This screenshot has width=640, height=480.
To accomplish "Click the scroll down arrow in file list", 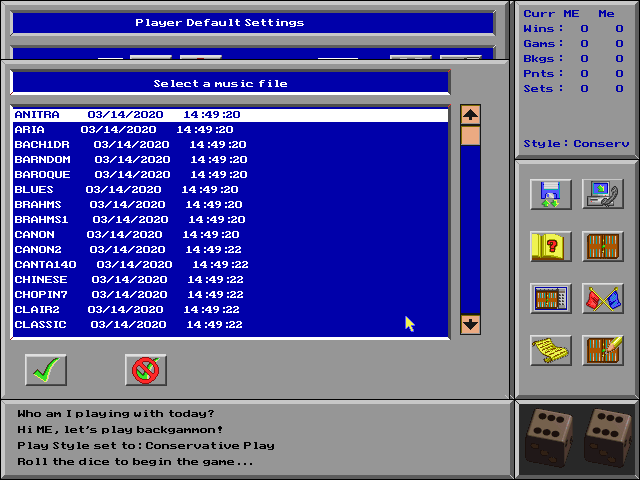I will [x=470, y=325].
